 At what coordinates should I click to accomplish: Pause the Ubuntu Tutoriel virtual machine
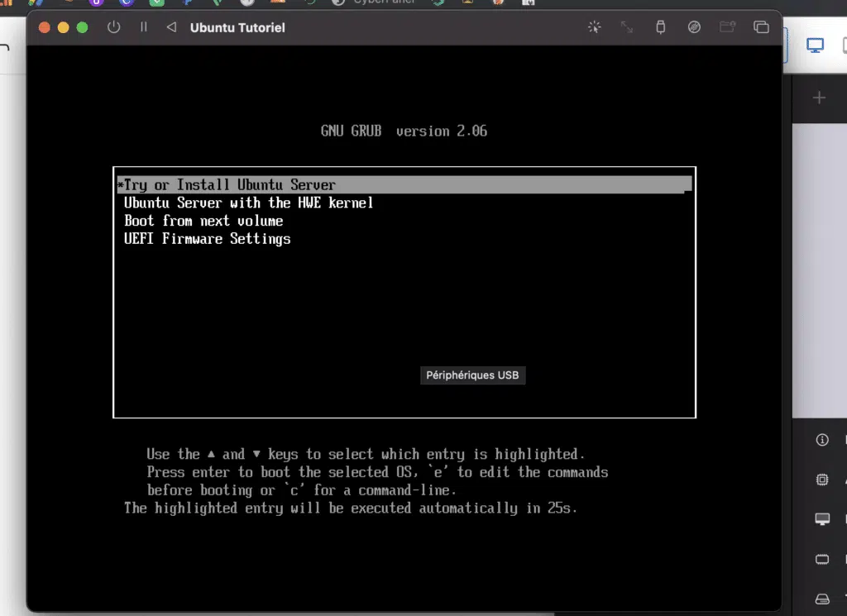click(144, 27)
